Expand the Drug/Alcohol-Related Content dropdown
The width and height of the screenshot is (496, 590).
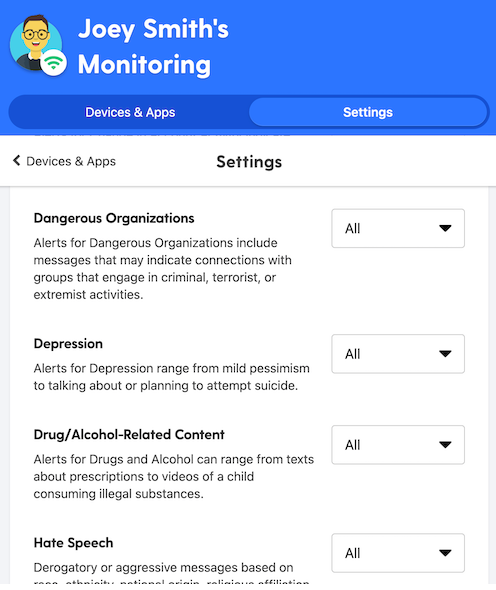click(398, 445)
